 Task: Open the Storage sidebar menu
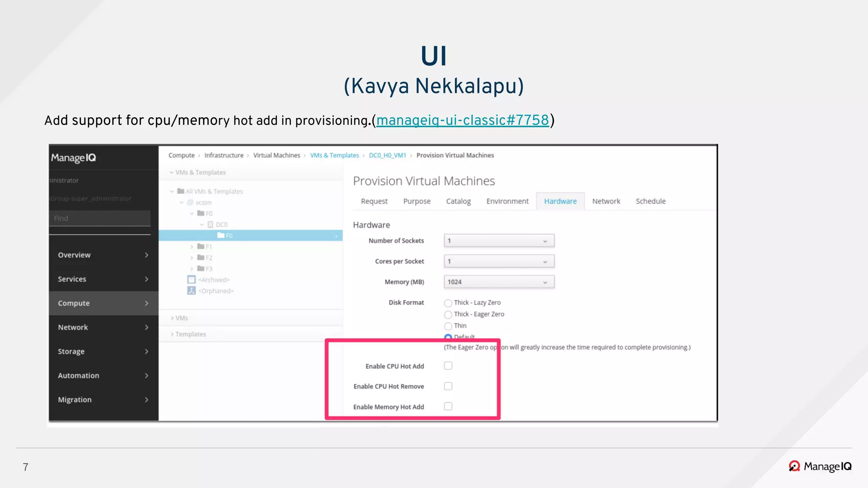(103, 352)
